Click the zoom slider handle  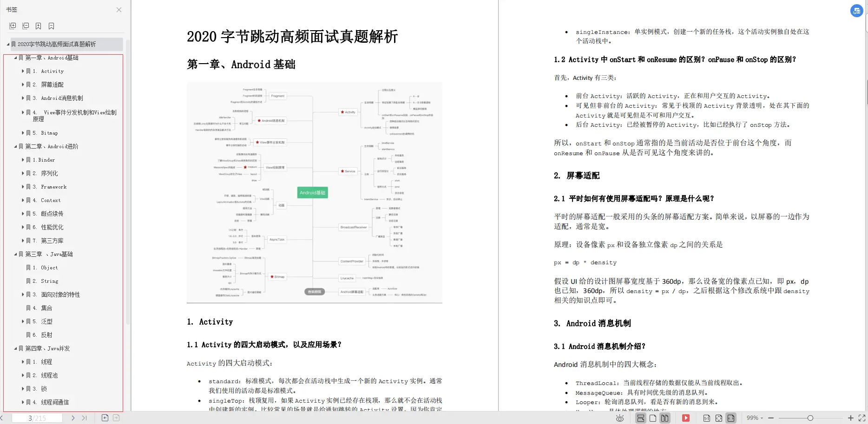pyautogui.click(x=810, y=418)
